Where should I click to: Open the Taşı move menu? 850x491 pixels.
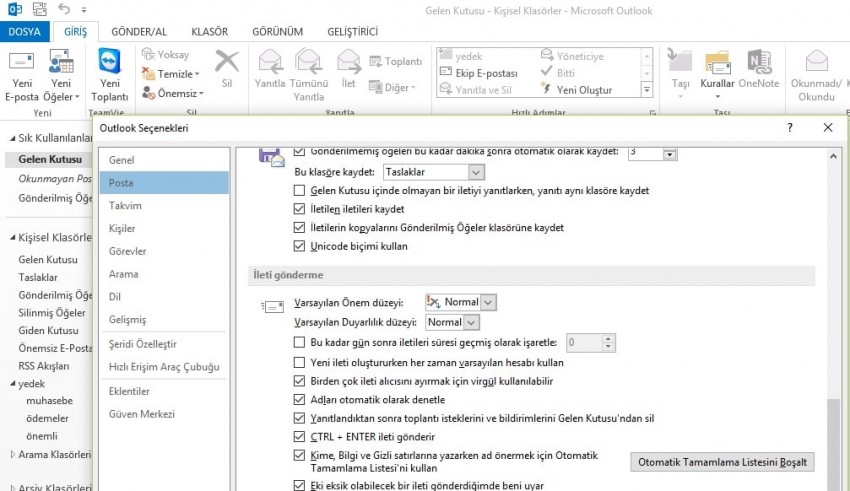tap(680, 74)
